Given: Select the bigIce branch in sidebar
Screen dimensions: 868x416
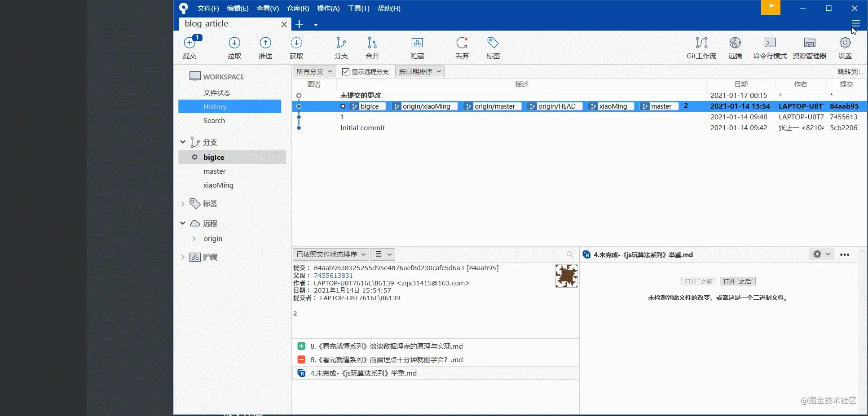Looking at the screenshot, I should 232,157.
